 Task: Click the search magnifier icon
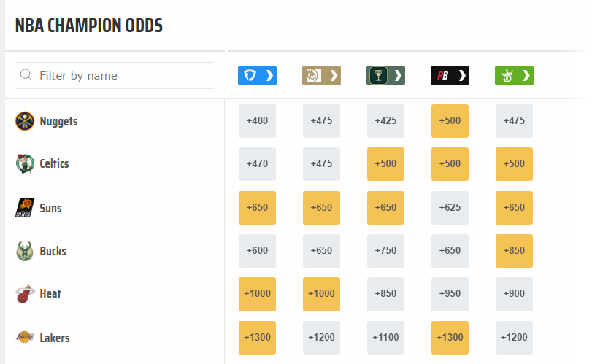(27, 75)
